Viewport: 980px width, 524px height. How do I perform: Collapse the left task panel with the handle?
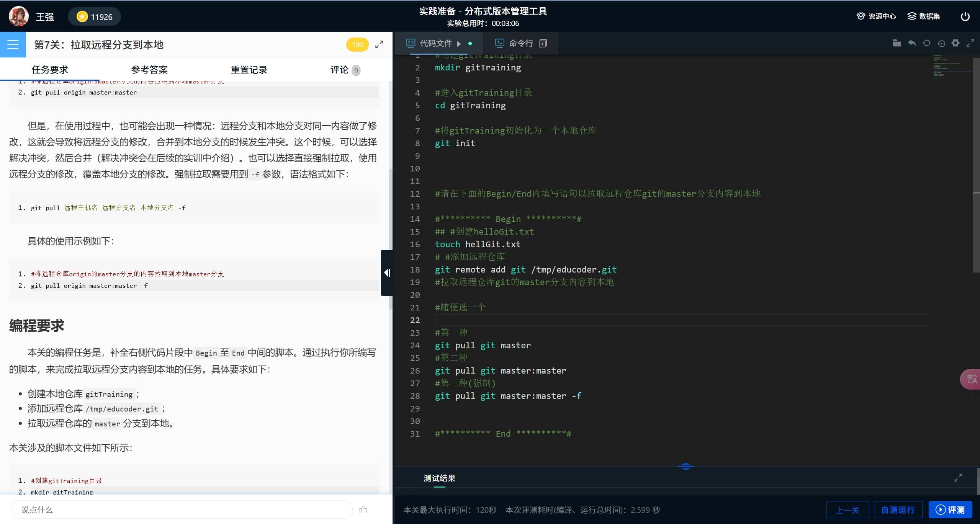(387, 273)
